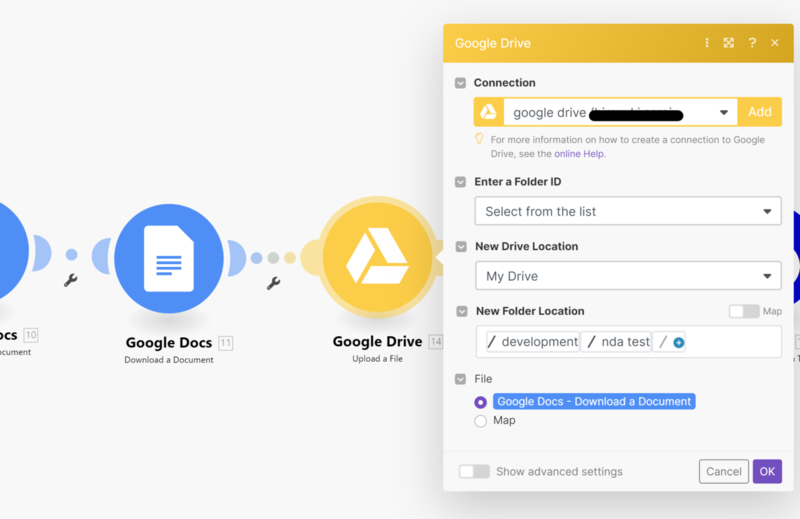Click the Download a Document subtitle
Viewport: 800px width, 519px height.
pos(169,360)
